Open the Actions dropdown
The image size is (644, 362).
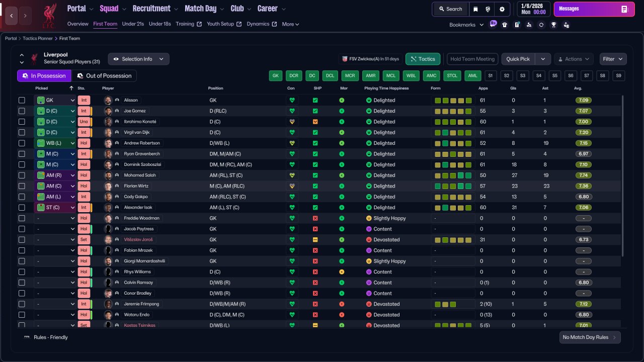click(x=574, y=59)
